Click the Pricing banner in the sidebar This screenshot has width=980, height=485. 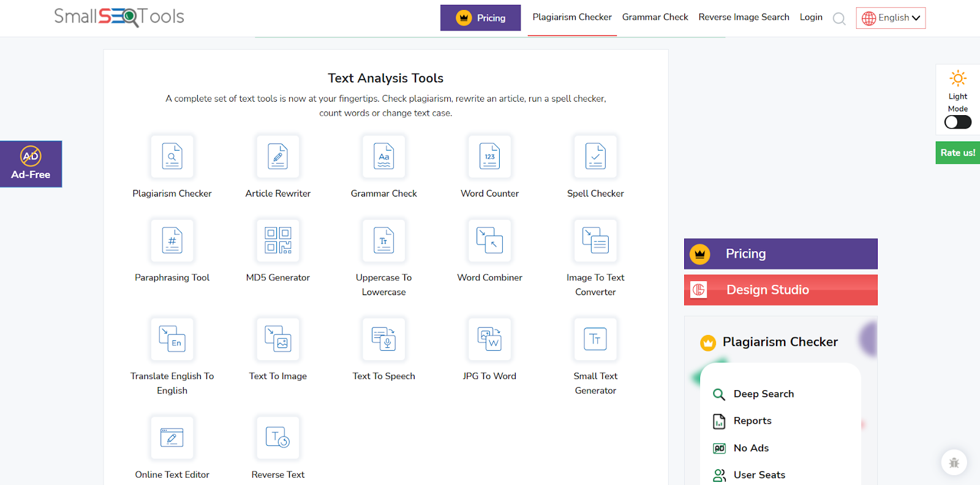[781, 254]
